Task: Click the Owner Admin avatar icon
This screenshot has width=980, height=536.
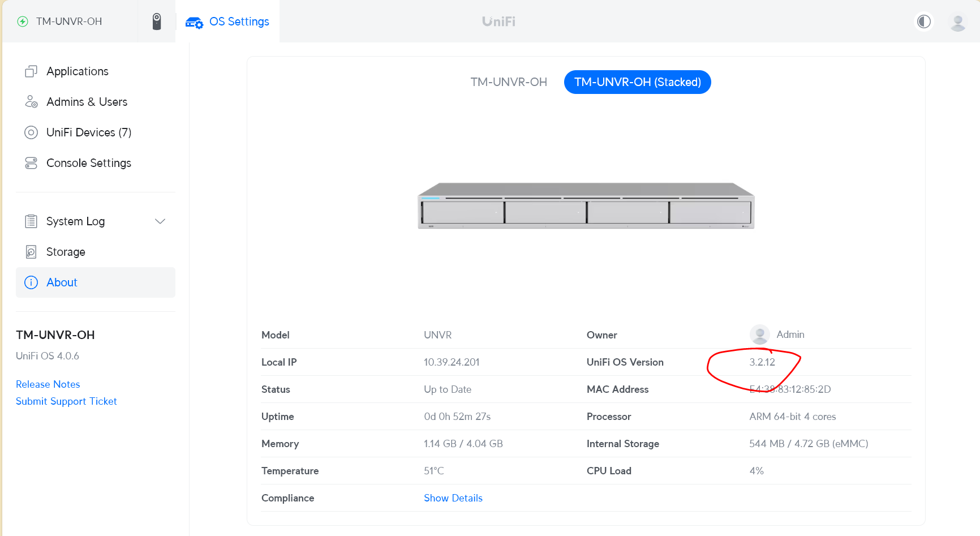Action: coord(759,335)
